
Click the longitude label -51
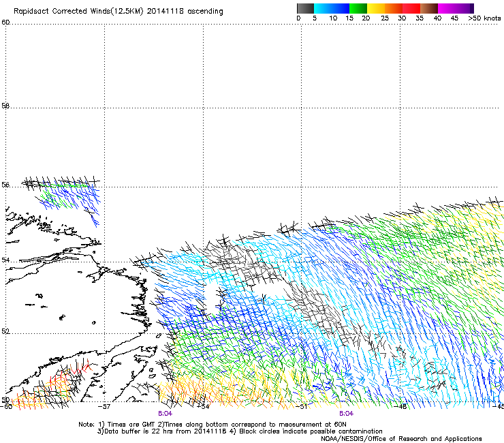(302, 407)
